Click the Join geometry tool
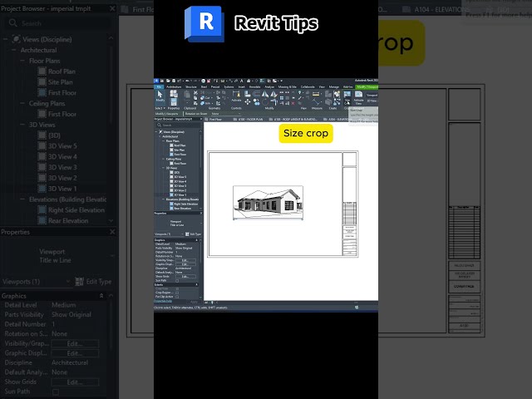The height and width of the screenshot is (399, 532). (206, 103)
